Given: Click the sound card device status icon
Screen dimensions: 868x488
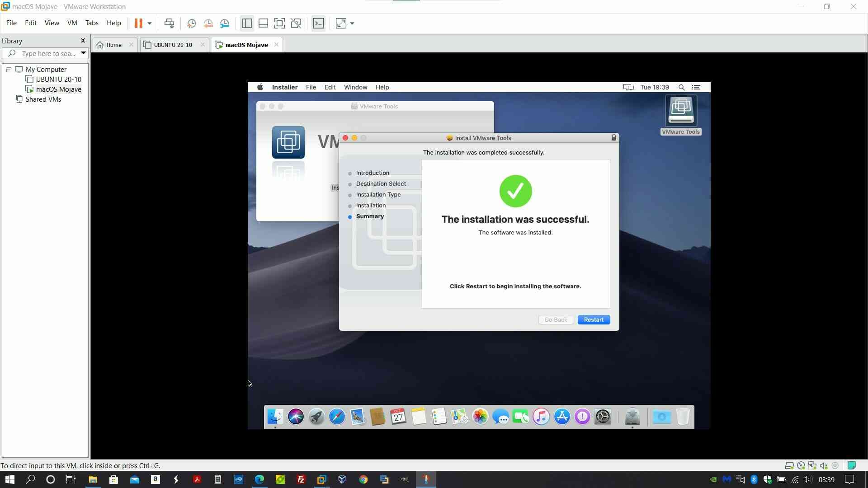Looking at the screenshot, I should pyautogui.click(x=824, y=465).
